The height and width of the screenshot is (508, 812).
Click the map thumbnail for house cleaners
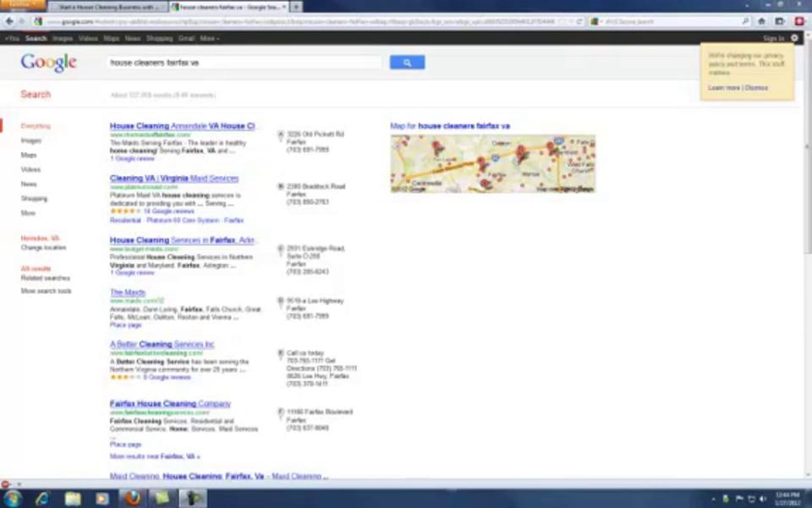[x=493, y=164]
